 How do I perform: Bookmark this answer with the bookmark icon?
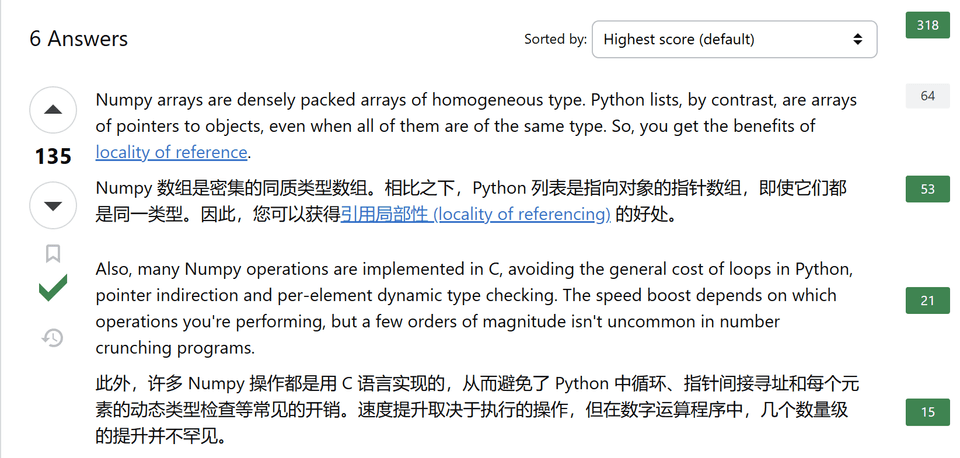(x=53, y=253)
